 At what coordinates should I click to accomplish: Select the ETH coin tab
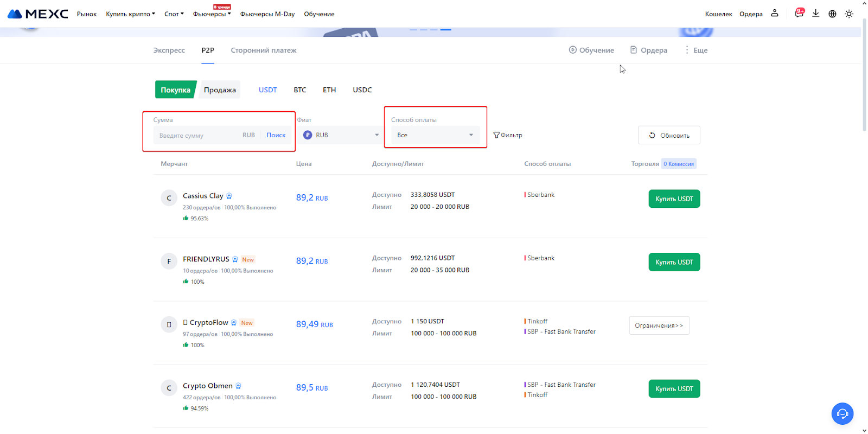pos(329,90)
